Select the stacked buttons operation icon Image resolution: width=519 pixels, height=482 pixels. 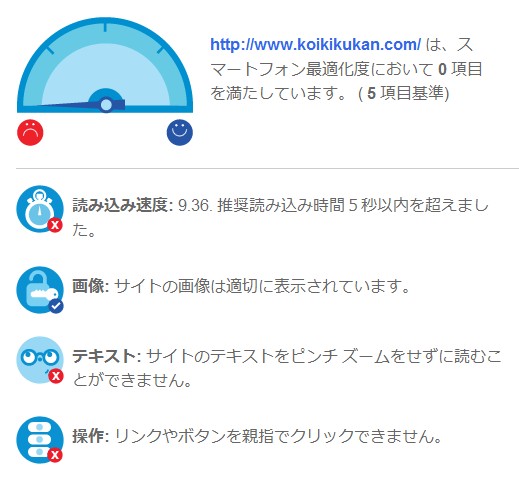click(x=40, y=440)
